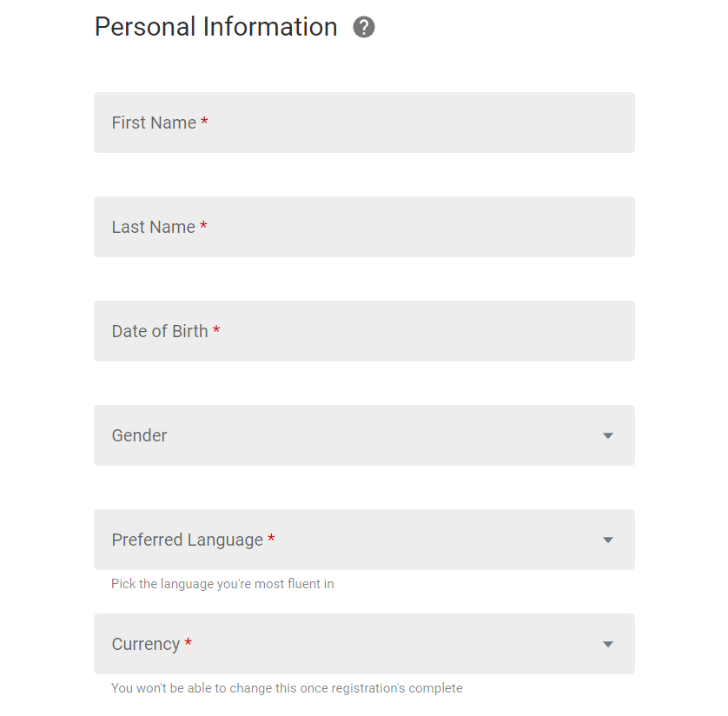Click the Currency label text

point(145,645)
